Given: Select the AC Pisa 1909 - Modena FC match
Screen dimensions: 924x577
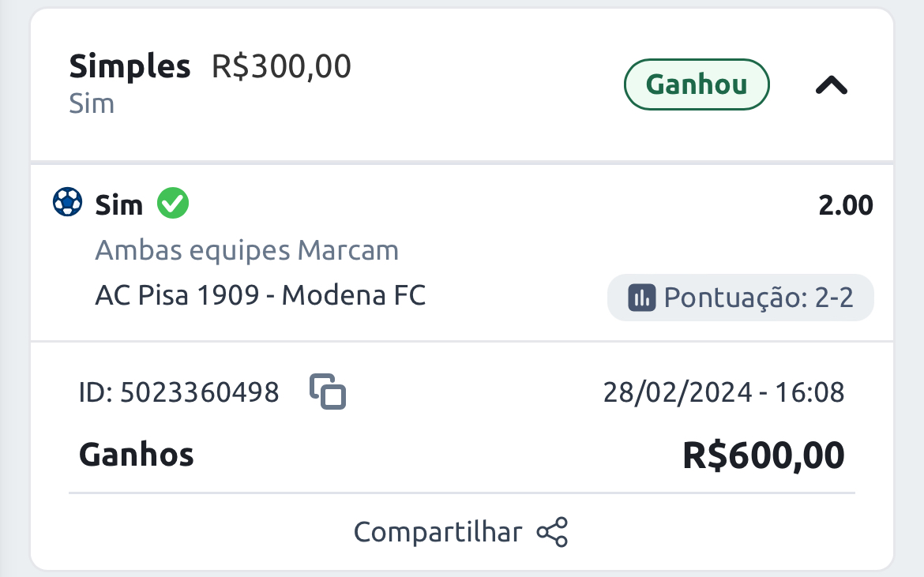Looking at the screenshot, I should pos(260,295).
